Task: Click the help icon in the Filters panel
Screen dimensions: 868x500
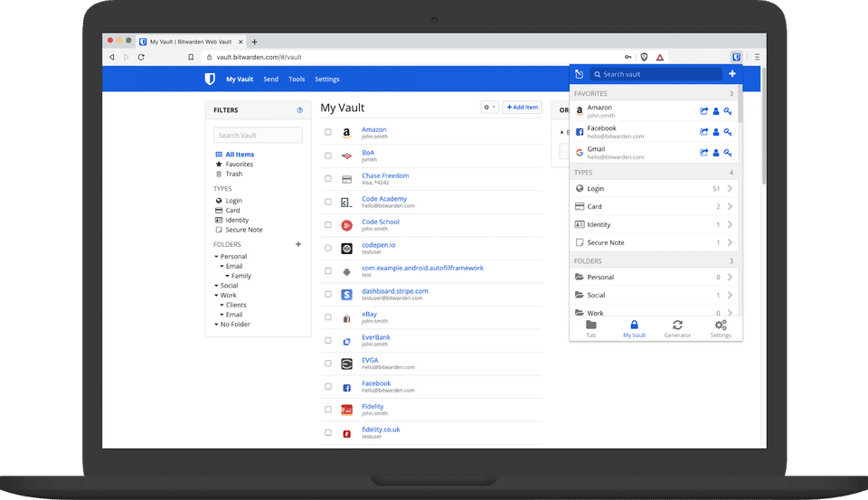Action: click(300, 110)
